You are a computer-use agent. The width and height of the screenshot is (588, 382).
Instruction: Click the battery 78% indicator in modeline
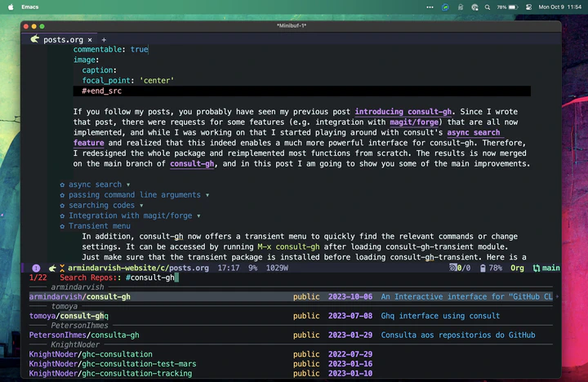[x=492, y=268]
